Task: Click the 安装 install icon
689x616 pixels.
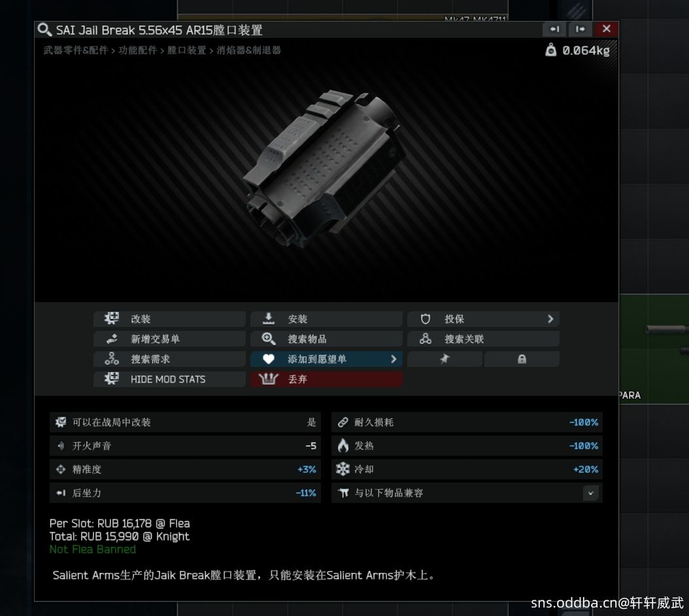Action: click(x=269, y=318)
